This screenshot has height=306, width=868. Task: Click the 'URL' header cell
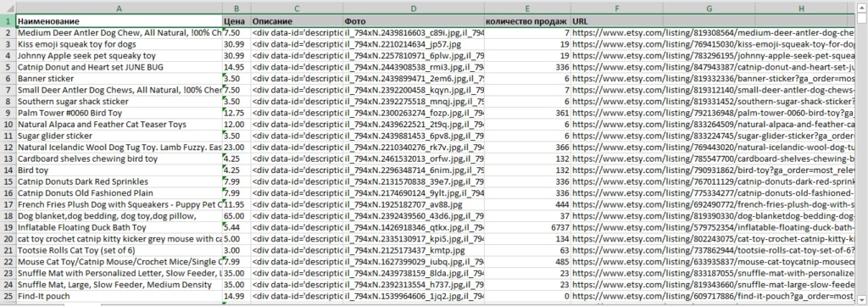point(617,21)
